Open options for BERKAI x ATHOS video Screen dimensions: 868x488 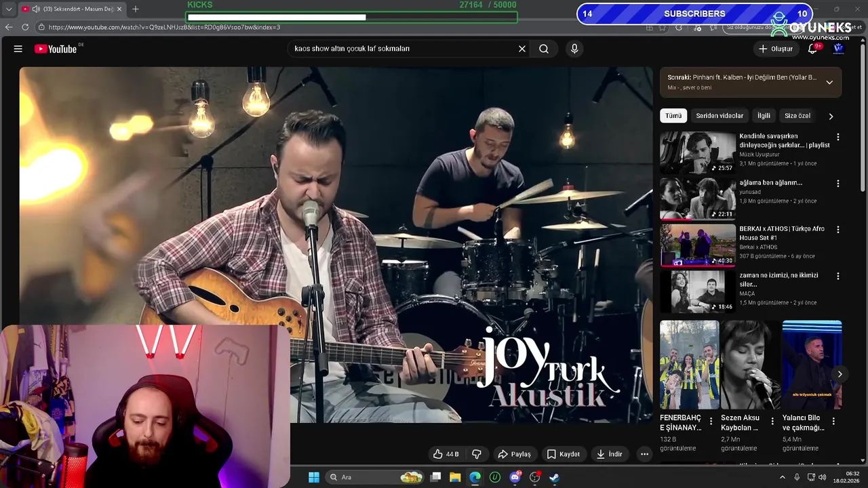pyautogui.click(x=837, y=230)
